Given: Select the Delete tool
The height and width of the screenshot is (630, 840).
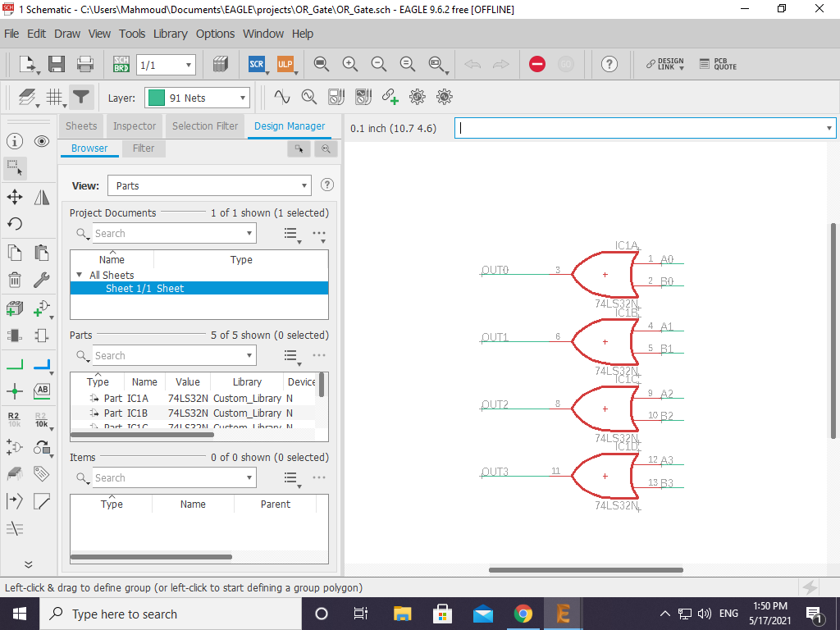Looking at the screenshot, I should coord(14,280).
